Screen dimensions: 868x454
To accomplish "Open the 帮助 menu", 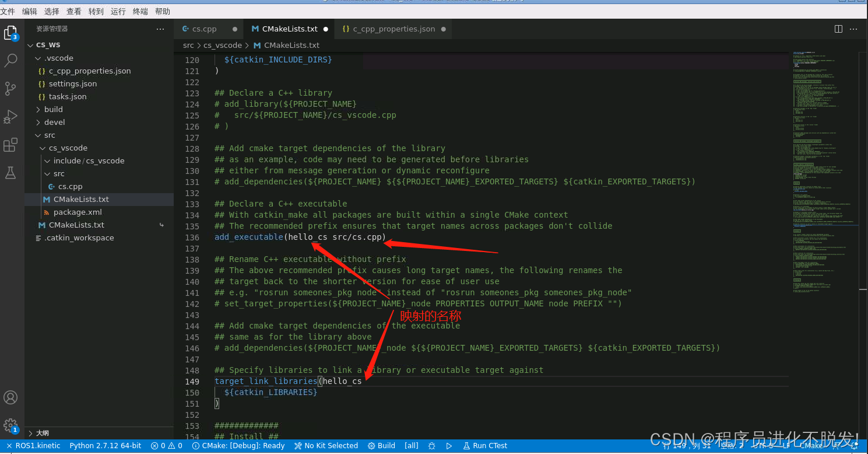I will tap(163, 12).
